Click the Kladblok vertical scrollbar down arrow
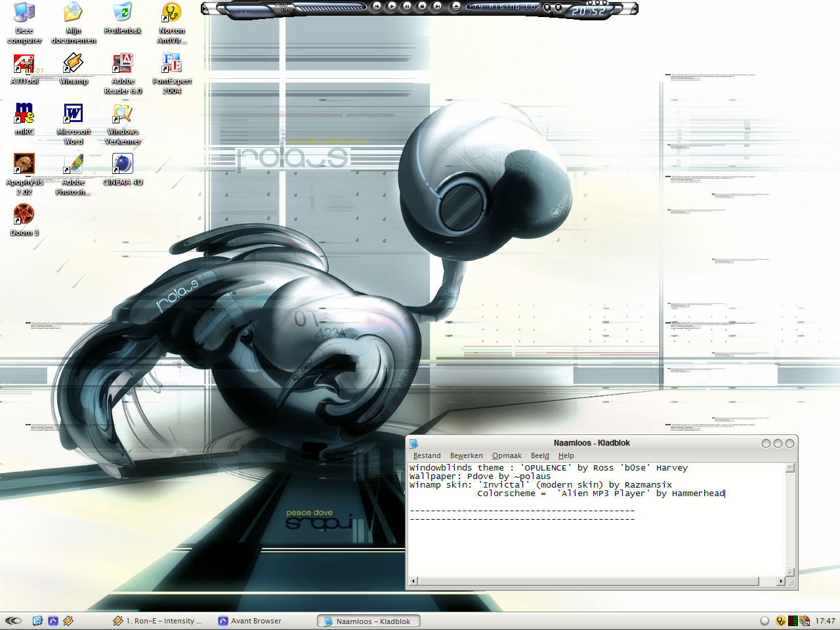 tap(790, 572)
